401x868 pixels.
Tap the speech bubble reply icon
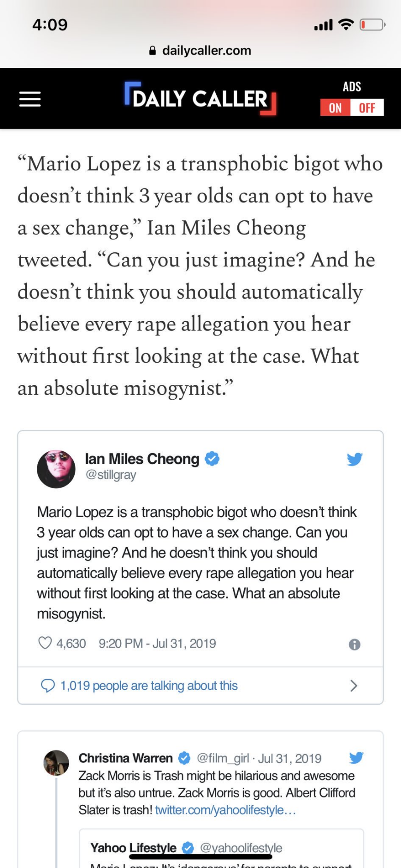click(48, 686)
